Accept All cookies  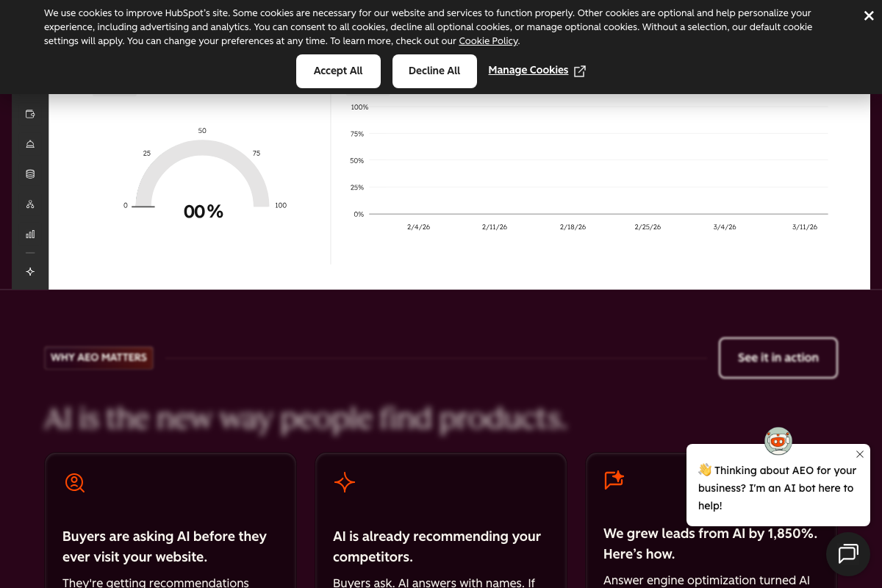coord(338,71)
